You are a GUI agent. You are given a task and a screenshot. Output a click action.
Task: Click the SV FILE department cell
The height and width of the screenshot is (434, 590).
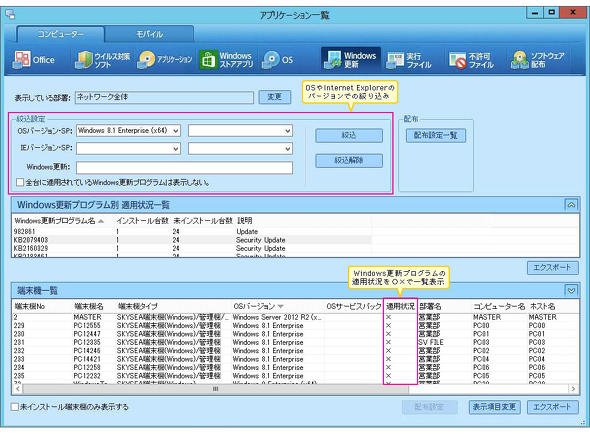coord(431,343)
